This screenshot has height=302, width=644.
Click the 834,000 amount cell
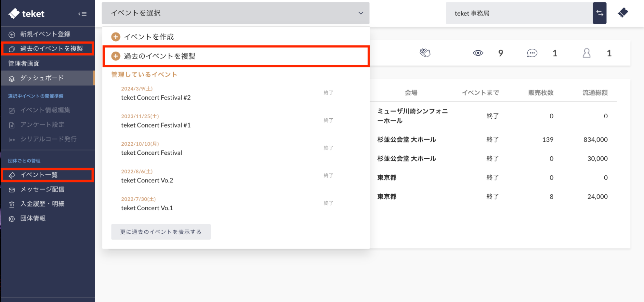[x=595, y=140]
